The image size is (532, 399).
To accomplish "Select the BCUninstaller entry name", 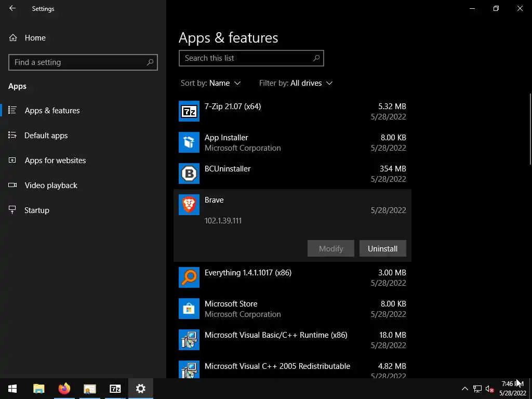I will click(x=228, y=169).
